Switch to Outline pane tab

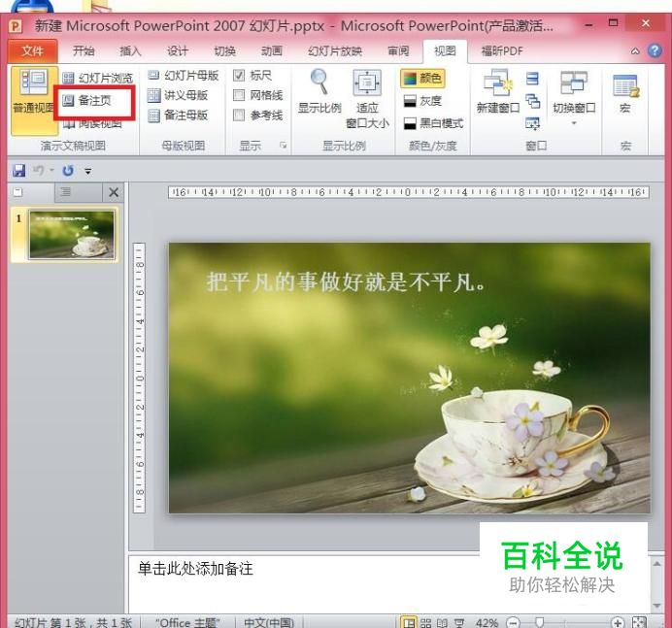(78, 192)
